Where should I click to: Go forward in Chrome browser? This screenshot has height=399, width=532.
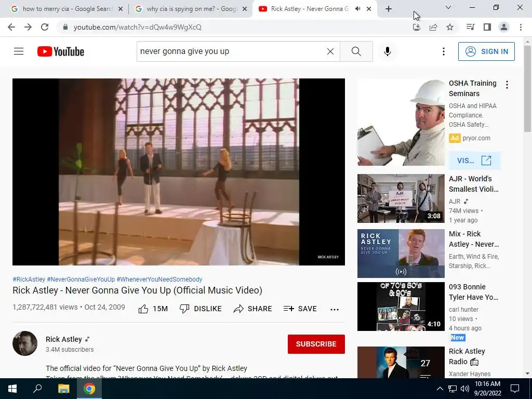pyautogui.click(x=28, y=27)
